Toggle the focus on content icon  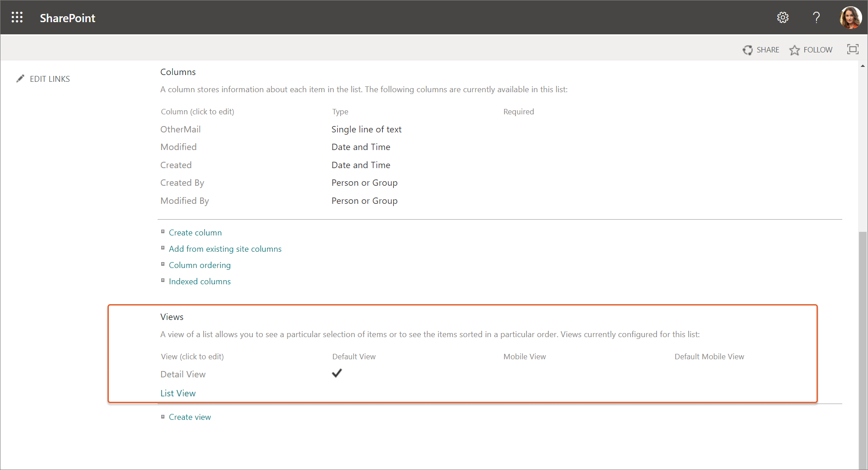click(853, 49)
